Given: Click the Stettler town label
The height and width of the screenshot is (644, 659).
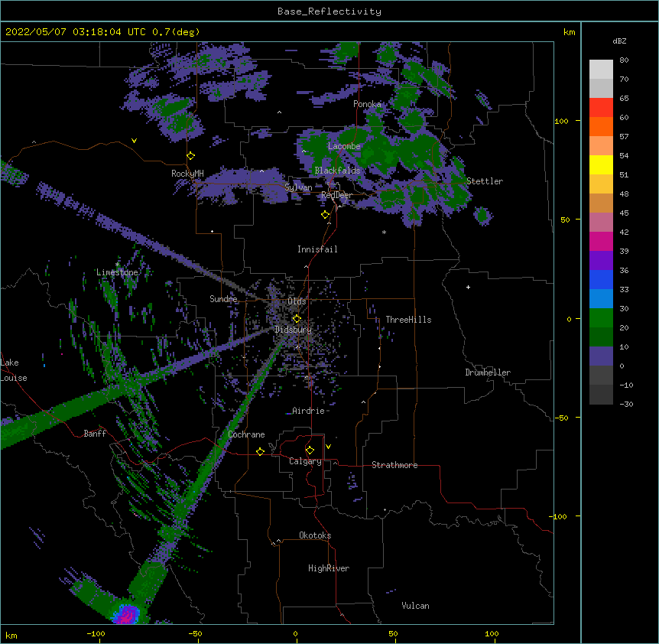Looking at the screenshot, I should point(485,181).
